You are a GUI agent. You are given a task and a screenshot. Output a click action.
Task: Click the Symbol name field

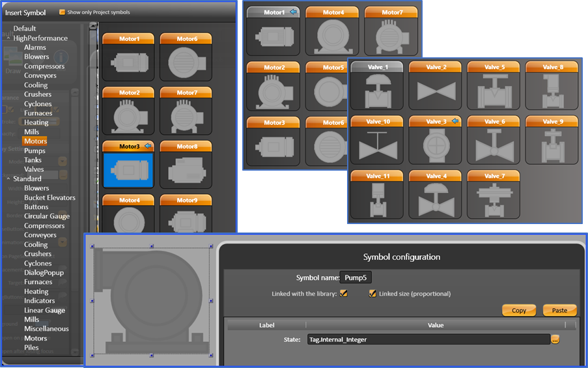[x=356, y=277]
